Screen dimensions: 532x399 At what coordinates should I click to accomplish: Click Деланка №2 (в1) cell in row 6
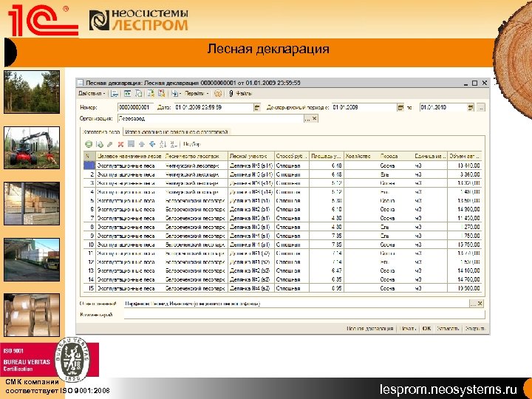pos(250,210)
